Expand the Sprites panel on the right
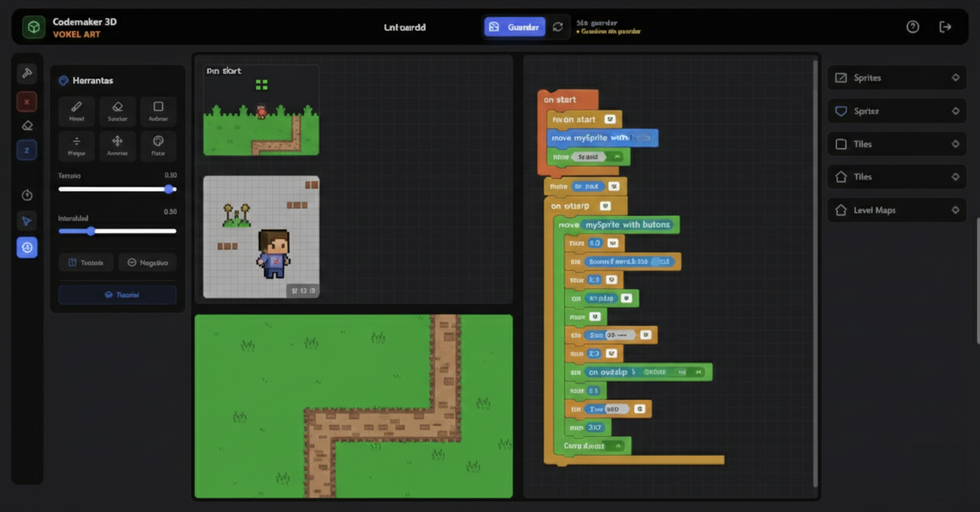This screenshot has height=512, width=980. click(896, 77)
